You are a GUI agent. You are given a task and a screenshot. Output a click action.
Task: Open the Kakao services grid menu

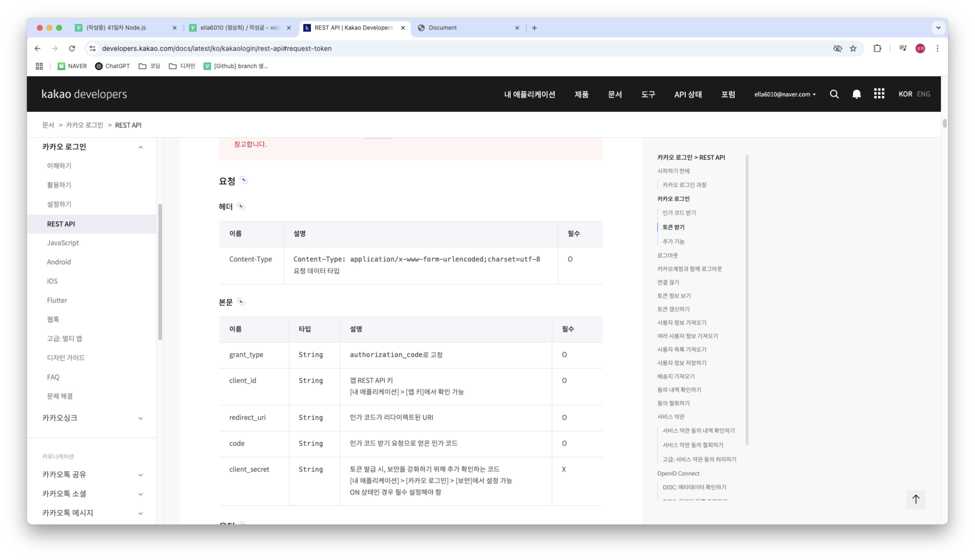[879, 94]
